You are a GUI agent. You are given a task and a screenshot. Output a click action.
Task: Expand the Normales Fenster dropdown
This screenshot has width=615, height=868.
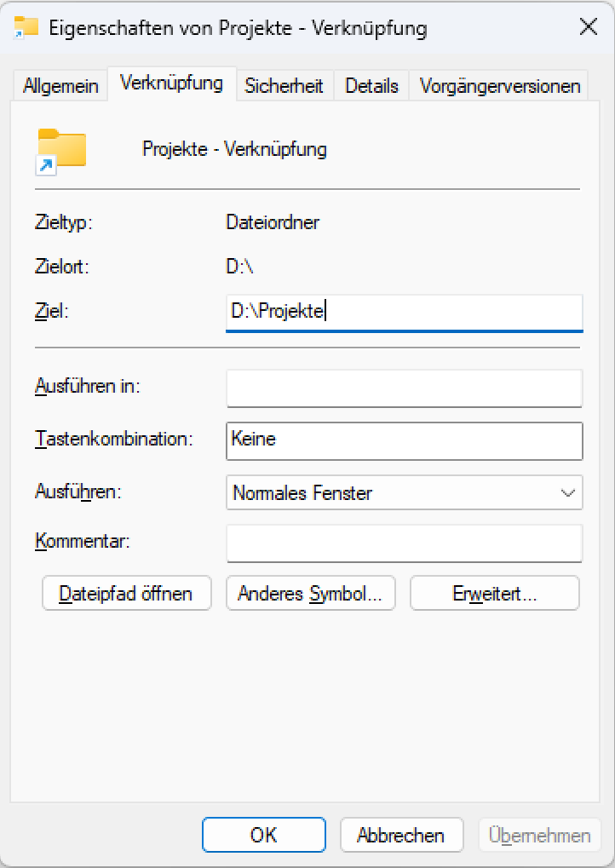404,492
